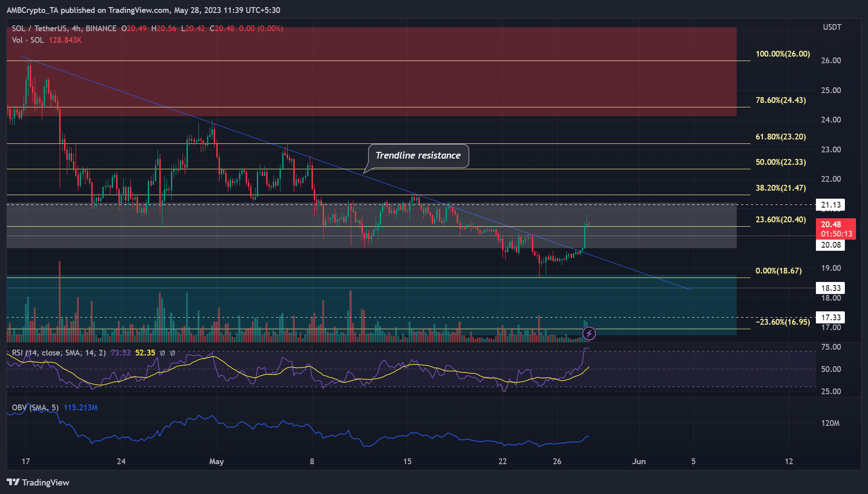Select the 100.00%(26.00) Fibonacci level label
The height and width of the screenshot is (494, 868).
pyautogui.click(x=783, y=54)
